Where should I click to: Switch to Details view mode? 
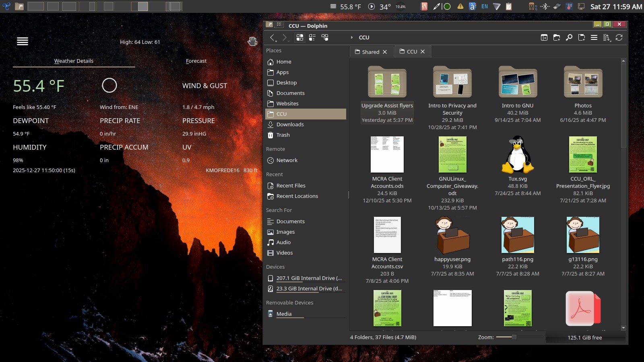coord(312,37)
